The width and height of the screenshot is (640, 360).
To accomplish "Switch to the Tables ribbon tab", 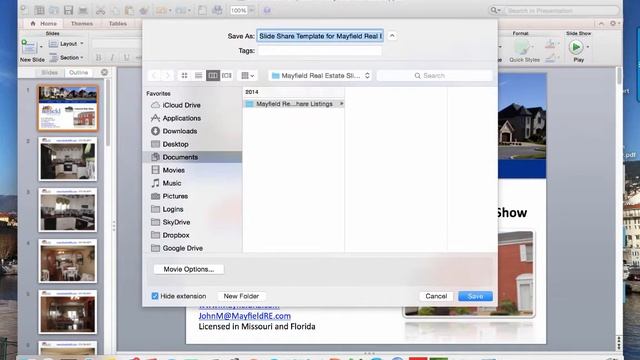I will click(118, 24).
